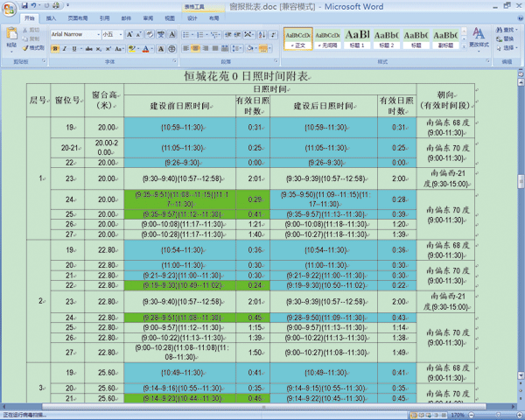Apply the 正文 normal style
Screen dimensions: 525x420
297,38
